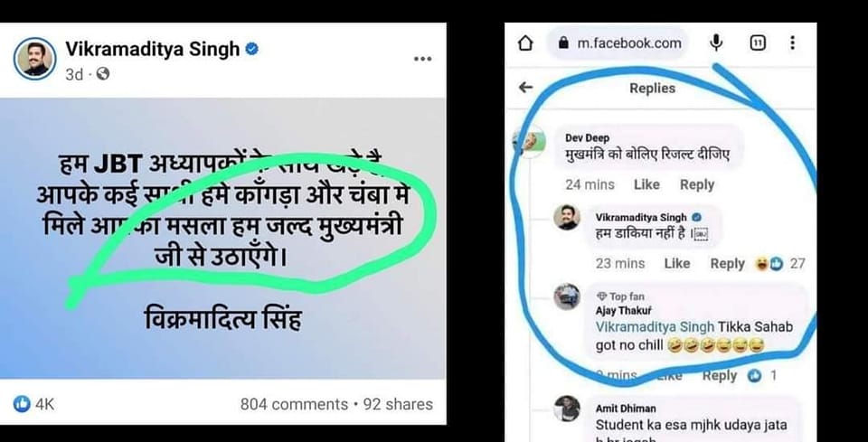Reply to Ajay Thakur's comment
Screen dimensions: 868x442
[x=720, y=375]
